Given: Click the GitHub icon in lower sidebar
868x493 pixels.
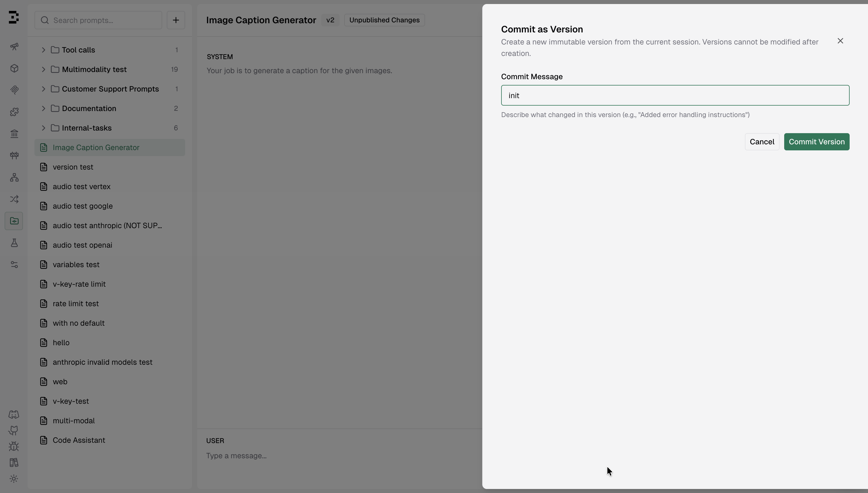Looking at the screenshot, I should point(14,430).
